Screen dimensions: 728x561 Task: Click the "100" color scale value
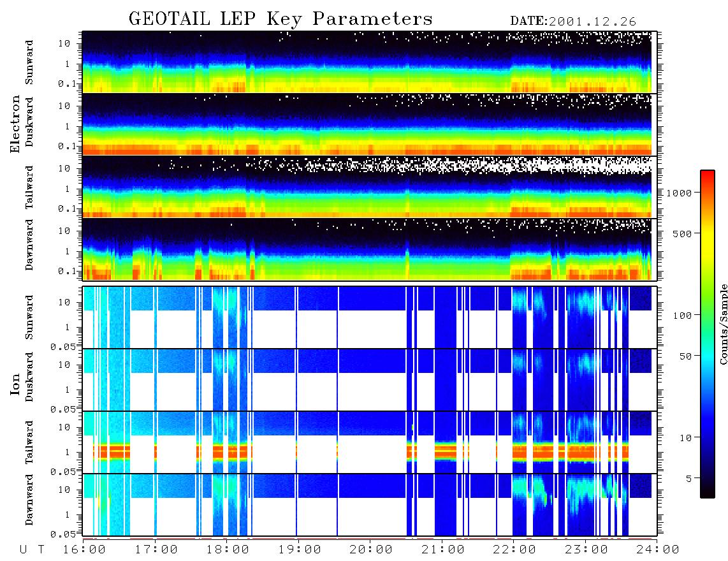(x=682, y=316)
